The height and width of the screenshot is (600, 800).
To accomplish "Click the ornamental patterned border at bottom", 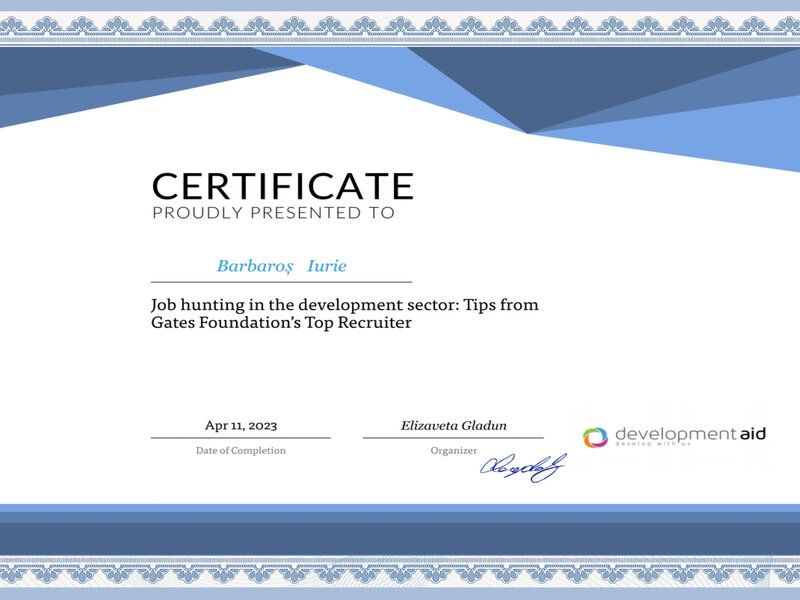I will tap(400, 570).
